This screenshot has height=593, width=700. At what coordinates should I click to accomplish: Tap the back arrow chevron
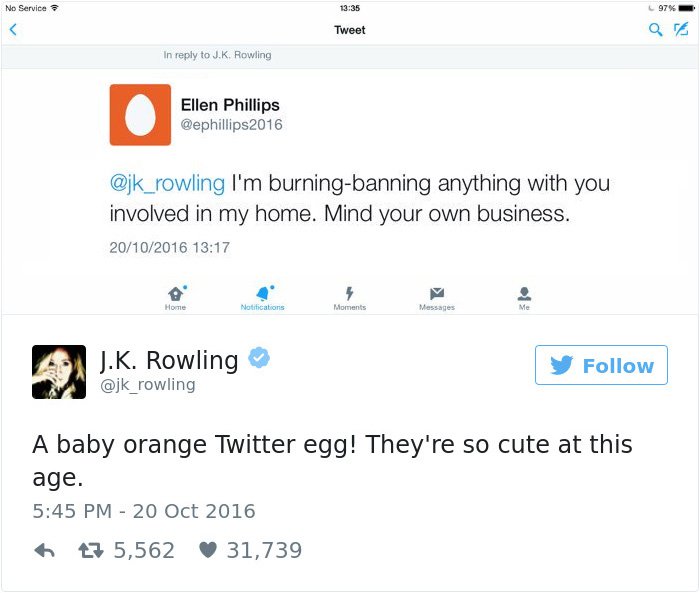tap(13, 30)
